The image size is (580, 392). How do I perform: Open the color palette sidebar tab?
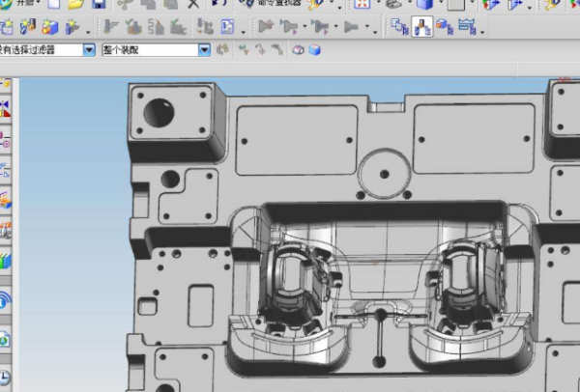pos(6,258)
